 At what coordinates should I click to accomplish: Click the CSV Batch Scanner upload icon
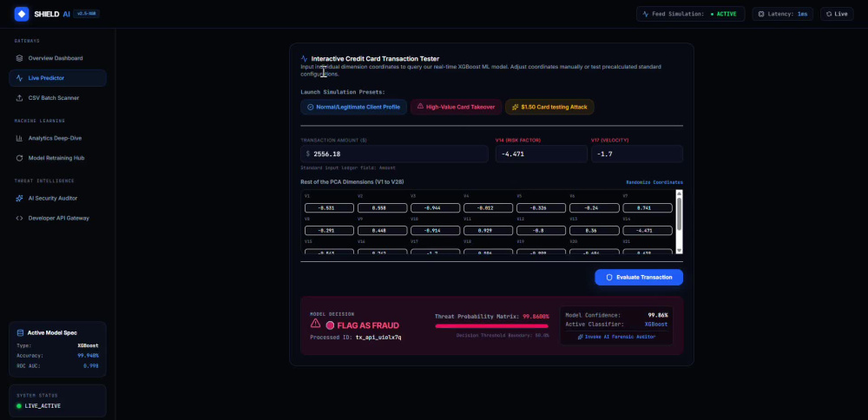[19, 98]
